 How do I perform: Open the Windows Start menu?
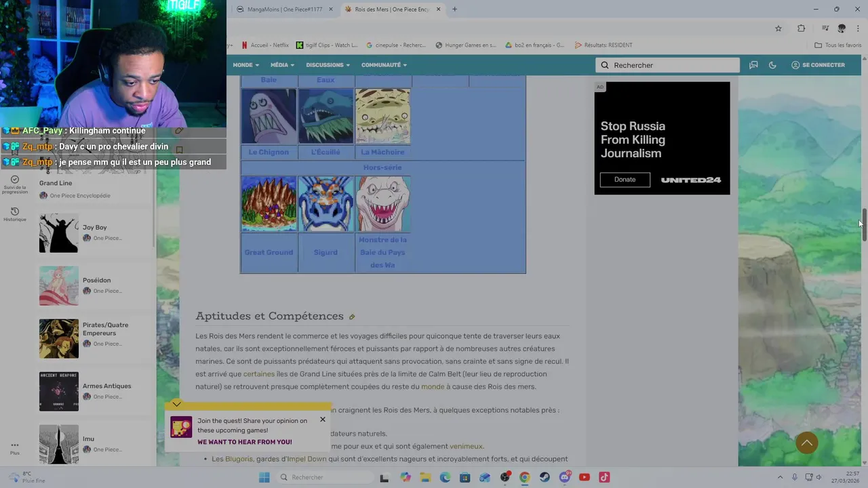(x=264, y=477)
